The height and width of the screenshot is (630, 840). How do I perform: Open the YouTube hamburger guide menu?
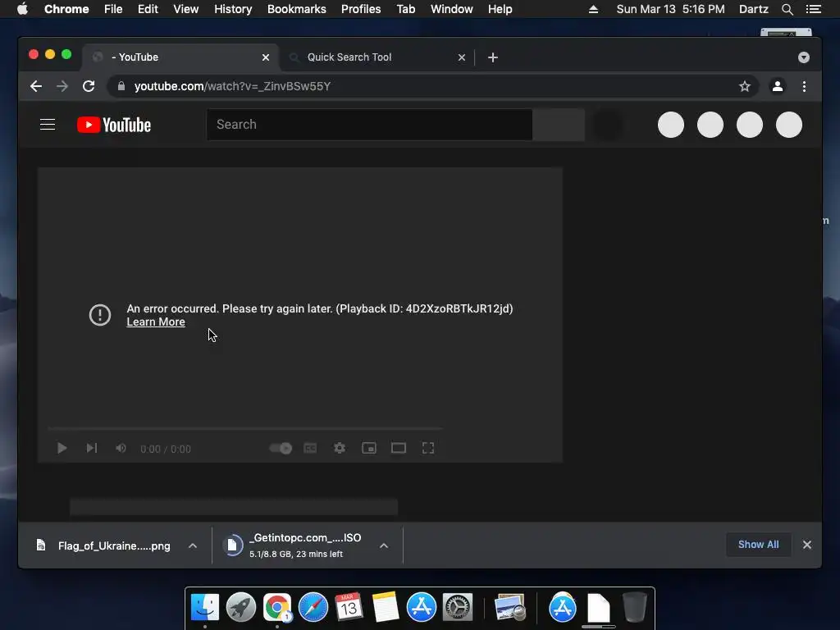click(48, 125)
